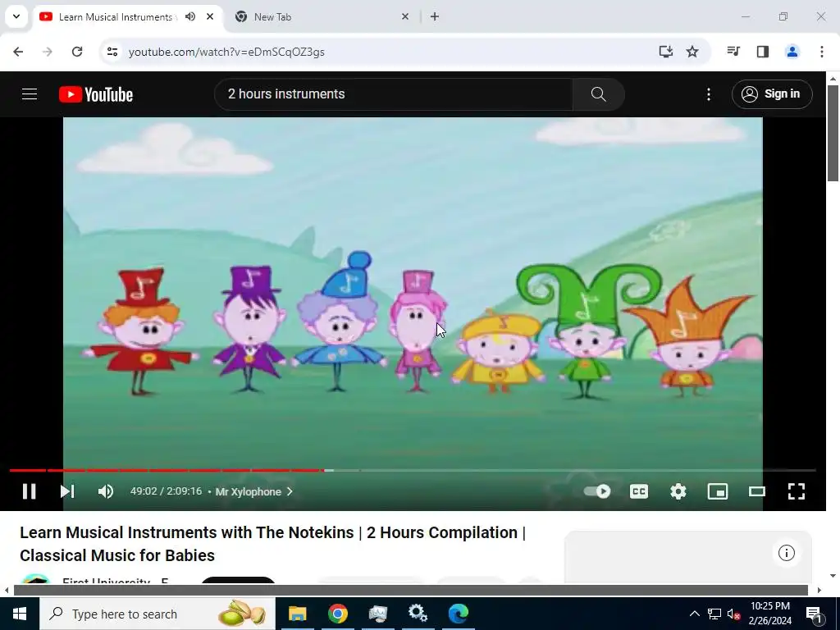Pause the video with the pause button
This screenshot has width=840, height=630.
coord(29,491)
